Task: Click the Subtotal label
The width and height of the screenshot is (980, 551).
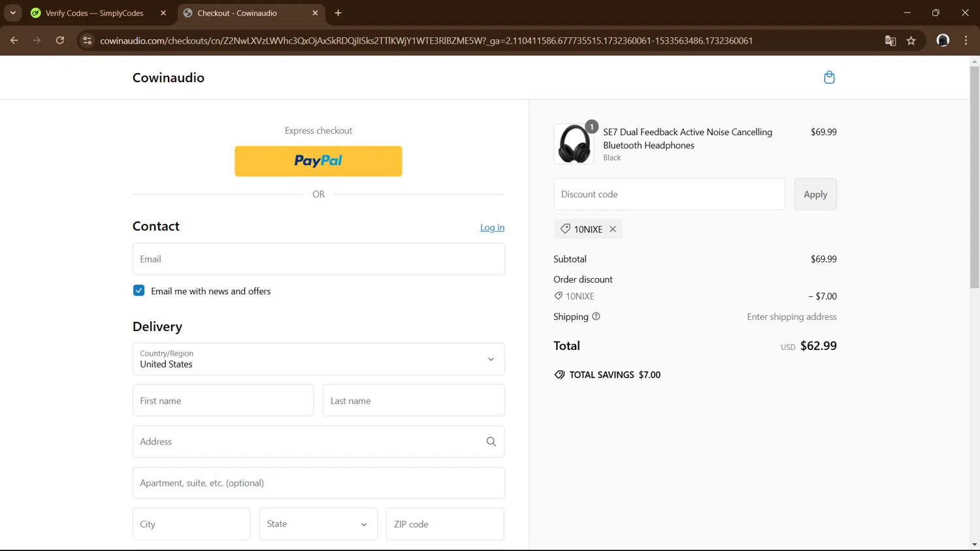Action: [570, 259]
